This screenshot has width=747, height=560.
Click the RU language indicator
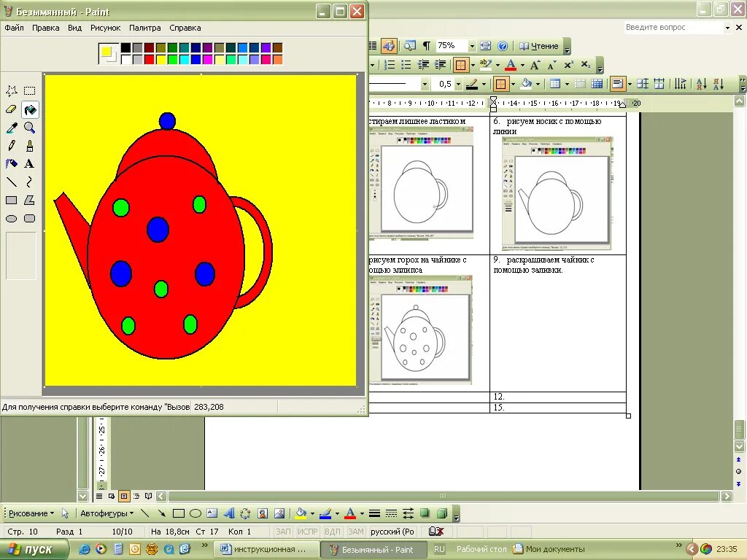point(438,549)
